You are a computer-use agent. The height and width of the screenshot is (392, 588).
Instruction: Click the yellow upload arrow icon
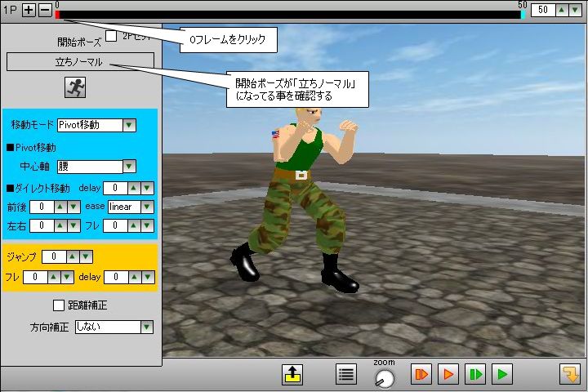click(x=292, y=374)
